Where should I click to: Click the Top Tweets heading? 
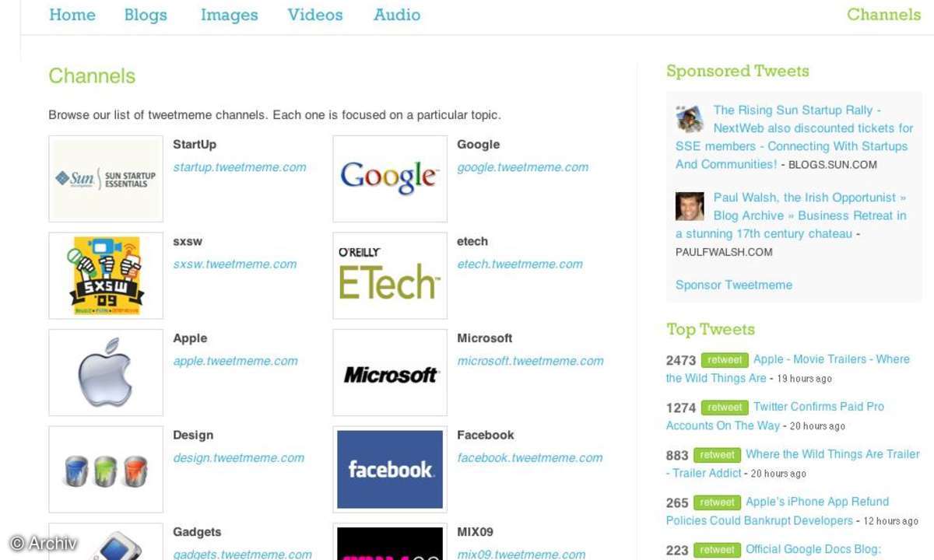coord(711,329)
